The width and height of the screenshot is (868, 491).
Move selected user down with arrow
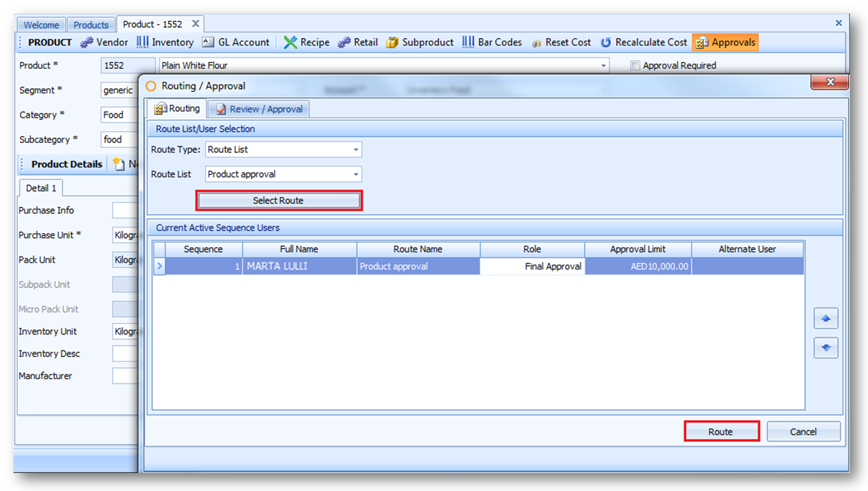(825, 348)
